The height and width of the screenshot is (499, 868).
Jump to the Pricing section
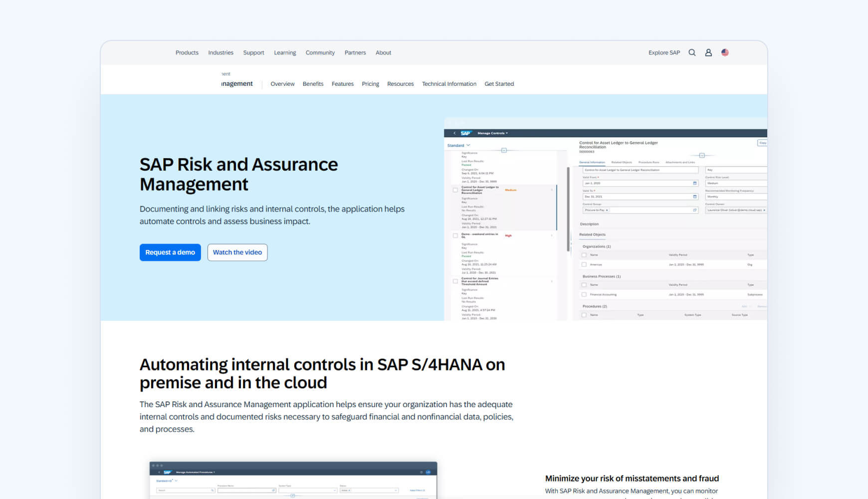pyautogui.click(x=370, y=84)
